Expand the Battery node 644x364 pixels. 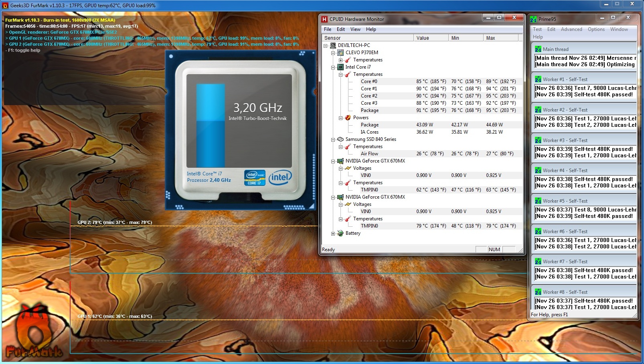point(333,234)
